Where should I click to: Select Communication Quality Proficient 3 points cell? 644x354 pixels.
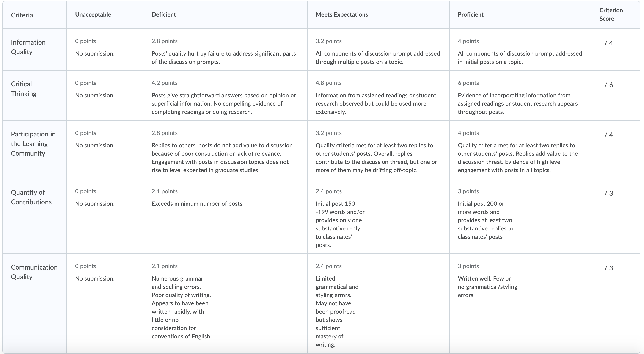pyautogui.click(x=520, y=303)
